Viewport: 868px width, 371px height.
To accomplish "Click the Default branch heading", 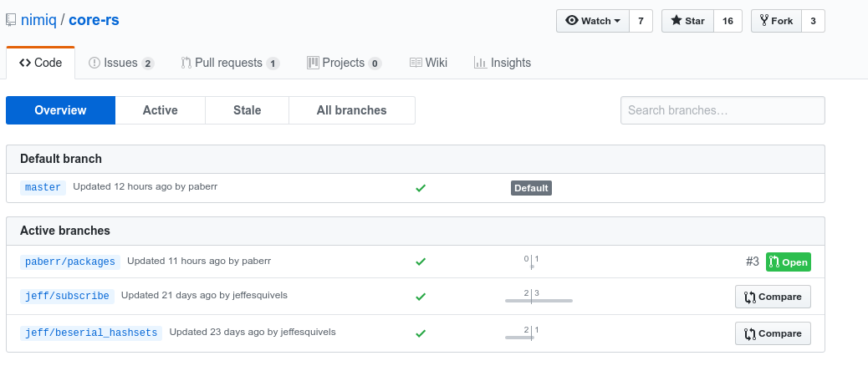I will (61, 159).
